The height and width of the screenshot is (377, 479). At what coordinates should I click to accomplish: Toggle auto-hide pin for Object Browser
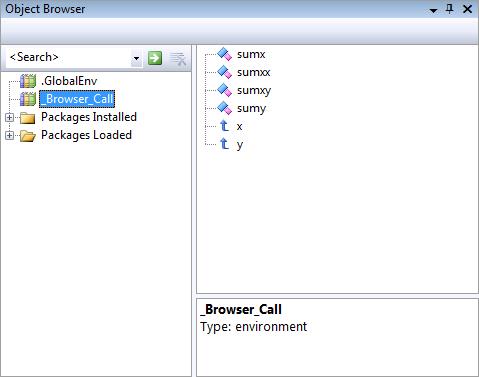(449, 9)
